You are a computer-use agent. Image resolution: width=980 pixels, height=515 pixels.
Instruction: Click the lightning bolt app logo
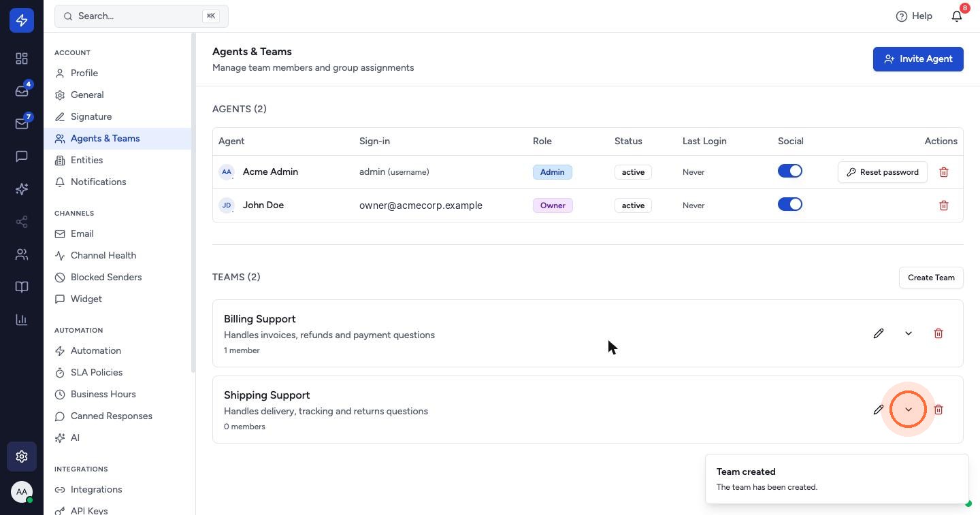(x=22, y=20)
